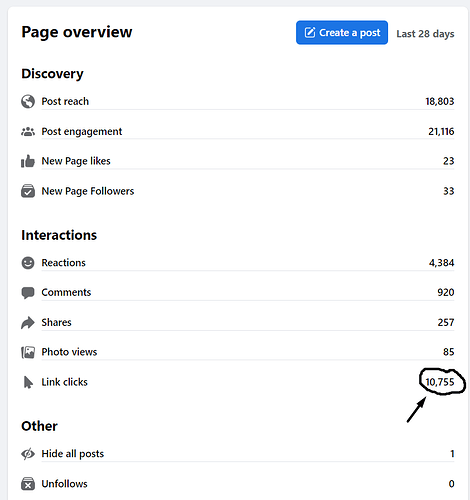Screen dimensions: 470x500
Task: Click the cursor icon beside Link clicks
Action: point(28,382)
